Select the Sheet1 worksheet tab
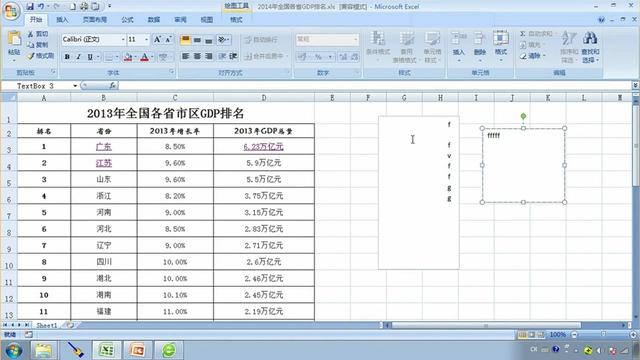640x360 pixels. 47,325
